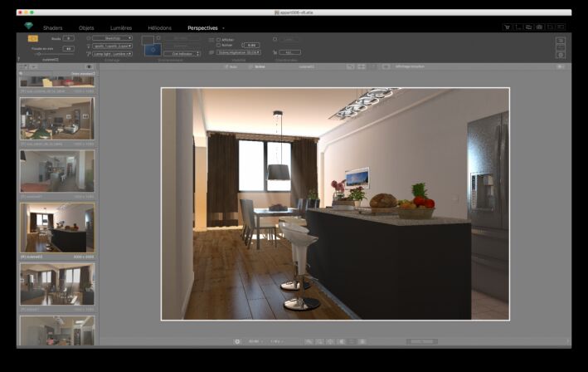This screenshot has height=372, width=588.
Task: Click the four-corner fullscreen icon in view bar
Action: pos(362,66)
